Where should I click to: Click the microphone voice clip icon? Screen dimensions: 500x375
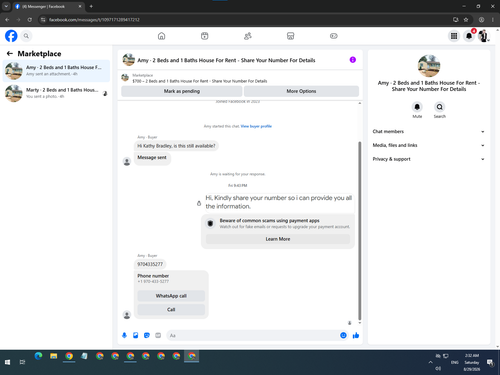pyautogui.click(x=124, y=335)
